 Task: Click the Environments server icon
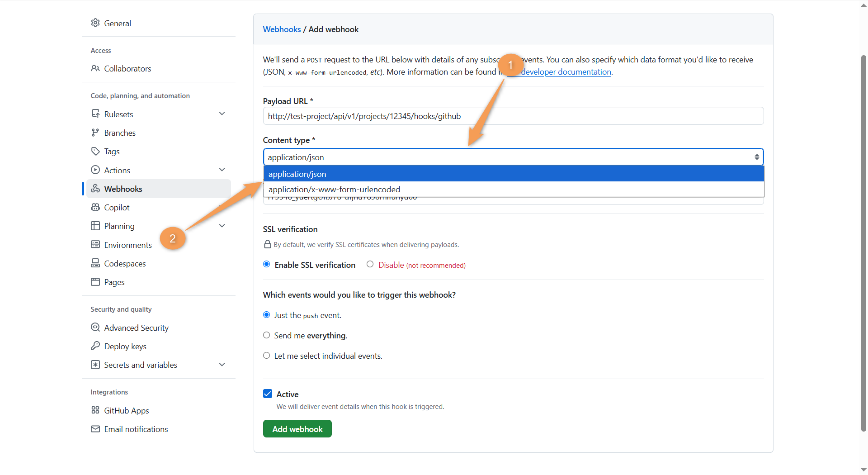[95, 244]
